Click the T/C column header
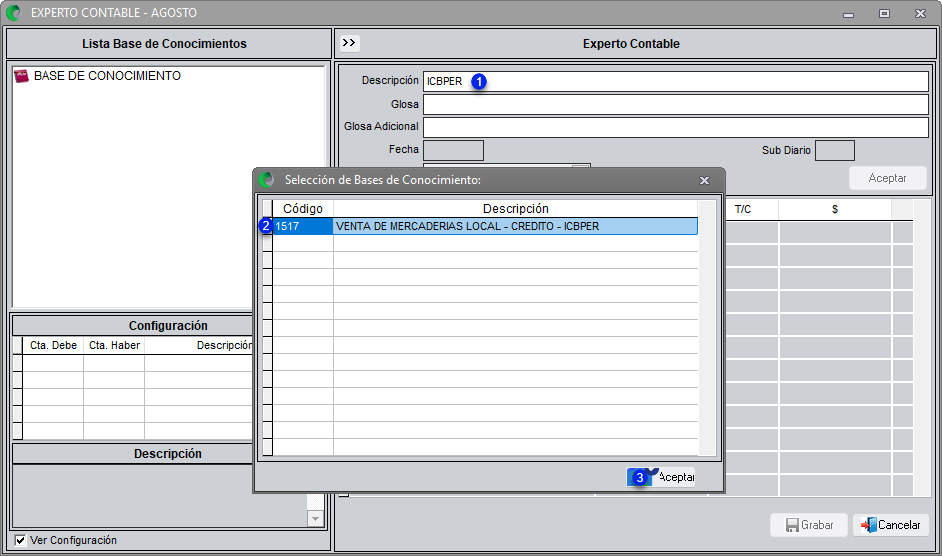The height and width of the screenshot is (556, 942). coord(743,209)
